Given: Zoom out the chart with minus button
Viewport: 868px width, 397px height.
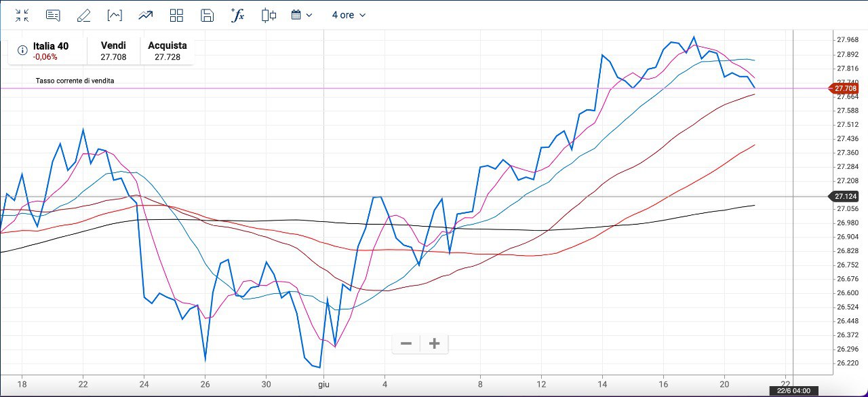Looking at the screenshot, I should [x=406, y=344].
